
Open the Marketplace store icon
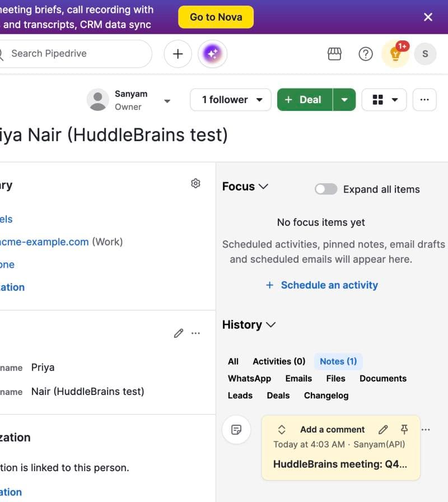point(334,54)
